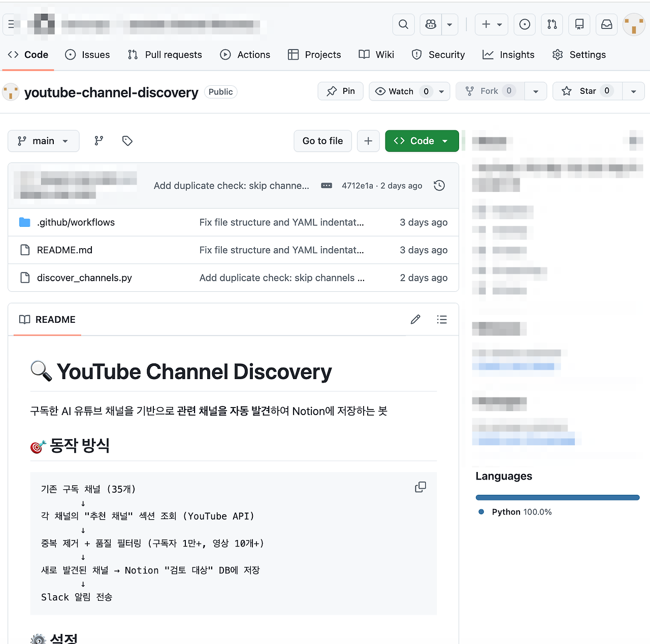This screenshot has width=650, height=644.
Task: Click the Go to file search field
Action: 322,141
